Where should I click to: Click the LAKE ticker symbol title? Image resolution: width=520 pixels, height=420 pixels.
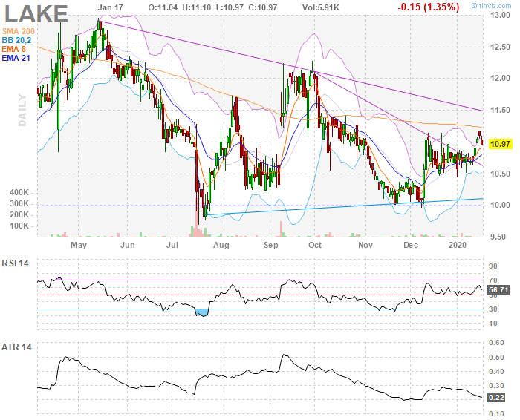36,13
